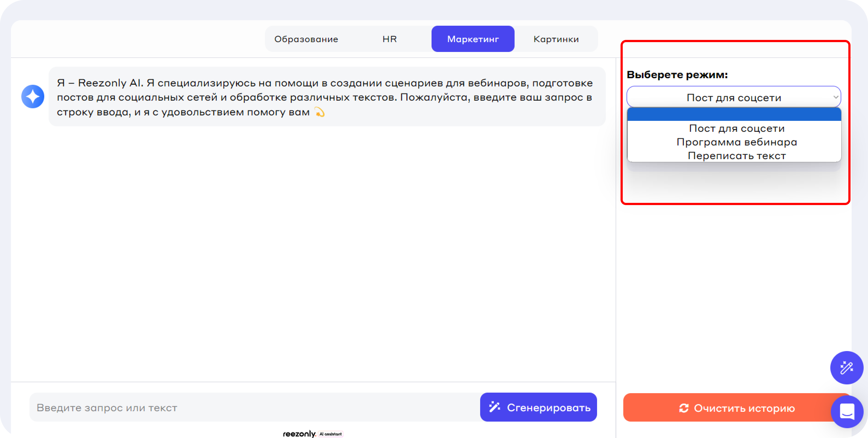
Task: Open the Пост для соцсети mode combo box
Action: click(x=728, y=97)
